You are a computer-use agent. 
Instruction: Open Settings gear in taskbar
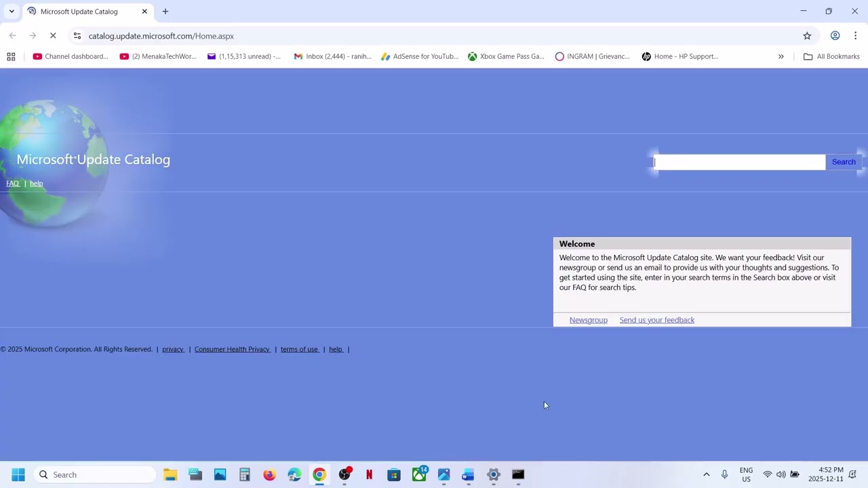494,474
